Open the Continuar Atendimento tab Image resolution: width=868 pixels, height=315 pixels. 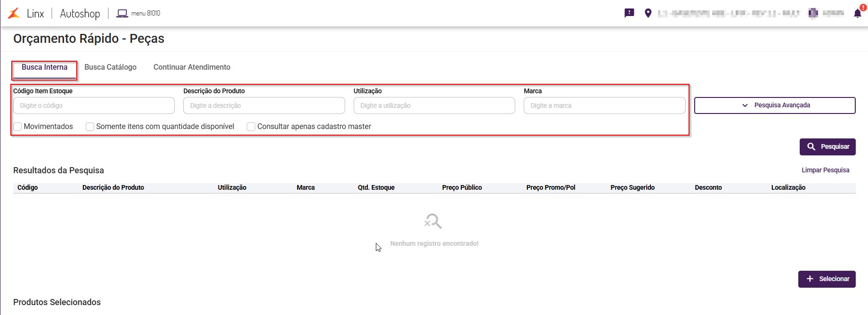click(192, 67)
